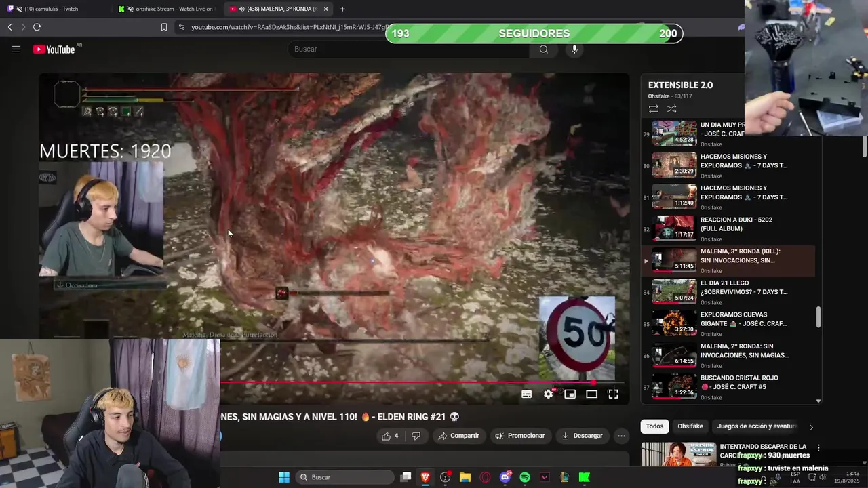Open site settings icon in the address bar
Viewport: 868px width, 488px height.
[x=181, y=27]
